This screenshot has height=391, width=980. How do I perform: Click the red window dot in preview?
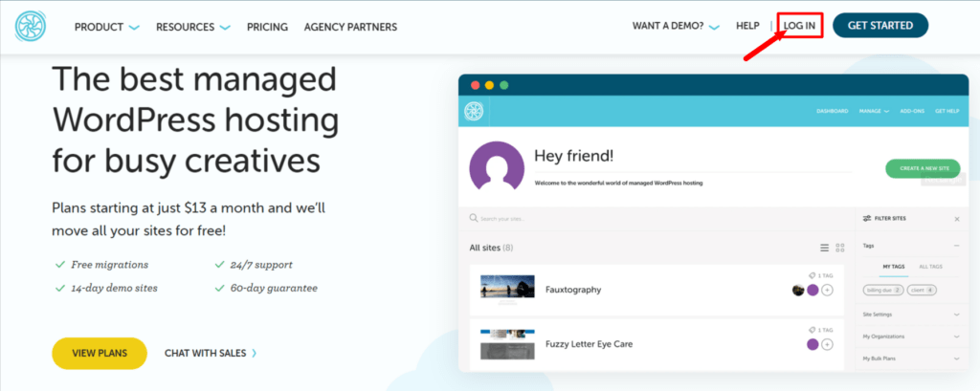coord(475,85)
